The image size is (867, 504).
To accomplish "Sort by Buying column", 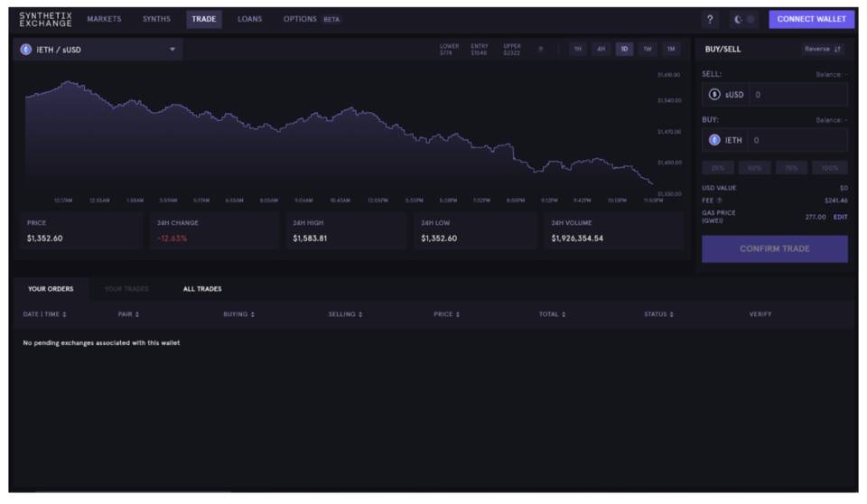I will point(238,315).
